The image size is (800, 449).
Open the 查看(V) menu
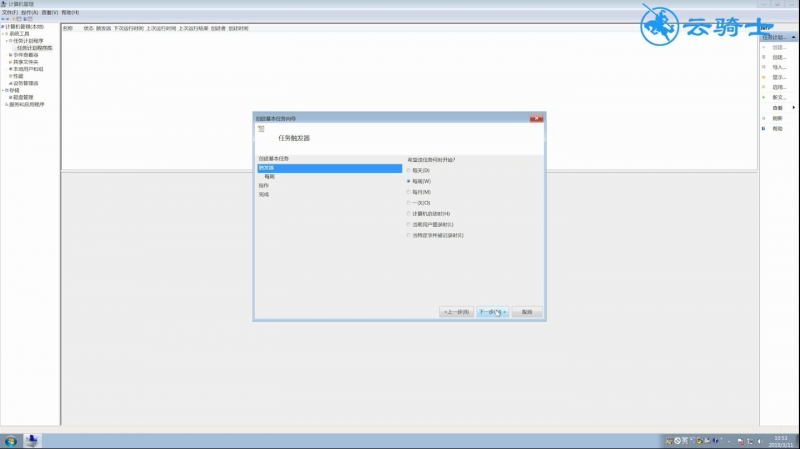pyautogui.click(x=49, y=12)
